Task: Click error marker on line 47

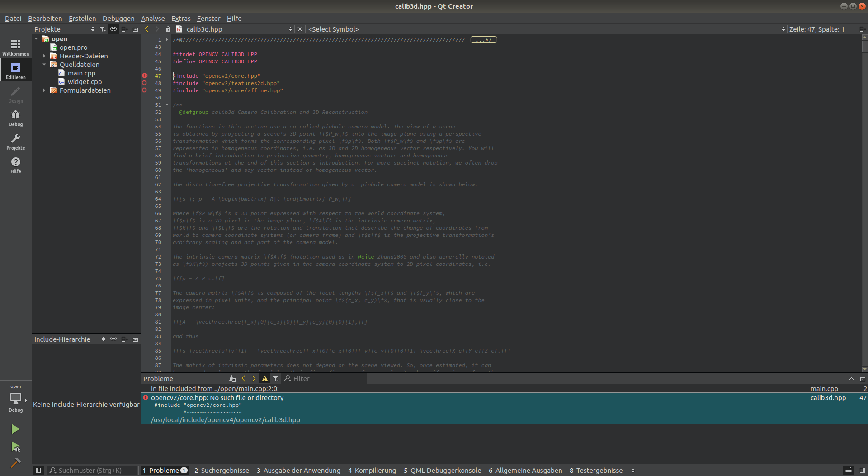Action: (x=144, y=75)
